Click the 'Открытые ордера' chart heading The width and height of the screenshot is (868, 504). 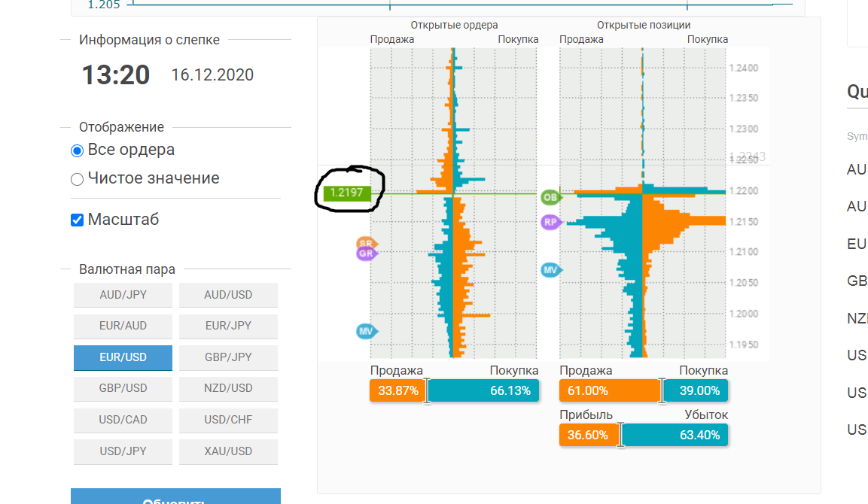click(x=454, y=25)
